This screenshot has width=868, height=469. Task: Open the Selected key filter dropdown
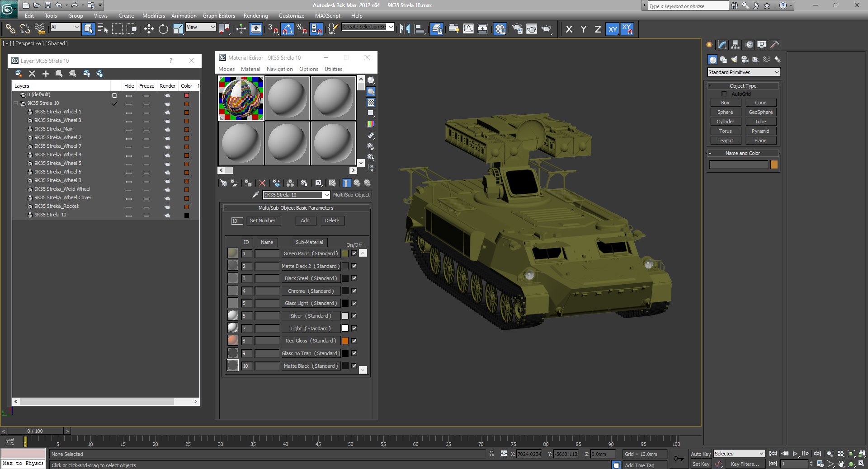tap(739, 454)
